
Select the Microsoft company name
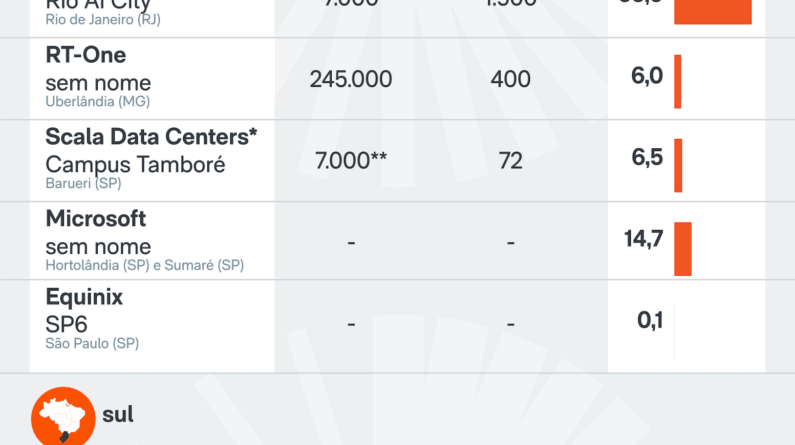pos(96,218)
